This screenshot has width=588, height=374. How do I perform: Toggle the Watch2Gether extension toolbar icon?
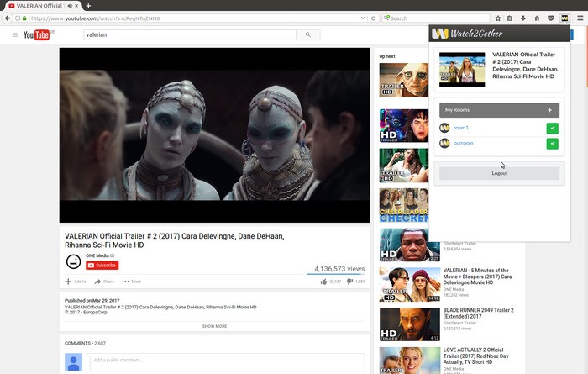[x=564, y=18]
